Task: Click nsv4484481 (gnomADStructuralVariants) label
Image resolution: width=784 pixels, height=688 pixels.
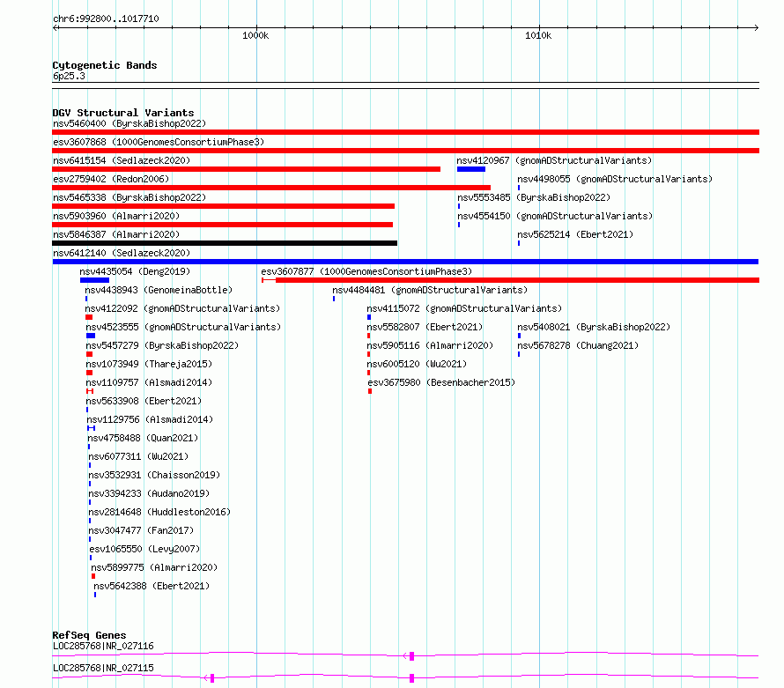Action: pyautogui.click(x=430, y=290)
